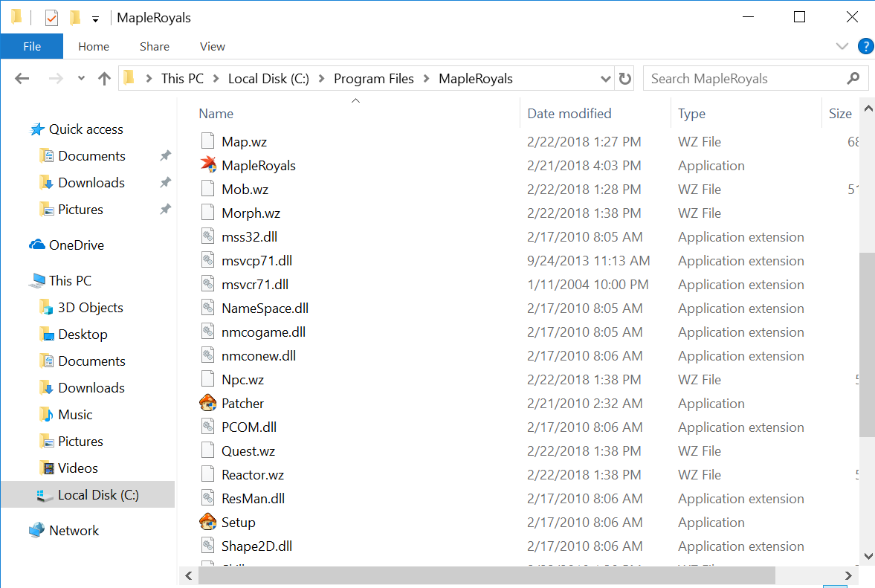Screen dimensions: 875x588
Task: Open the File menu
Action: [x=32, y=46]
